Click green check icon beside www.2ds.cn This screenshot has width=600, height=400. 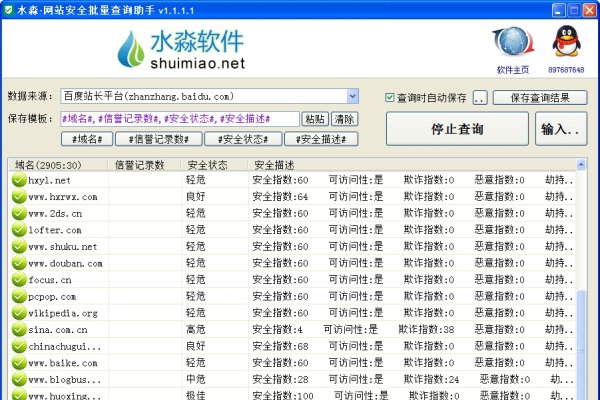click(19, 213)
